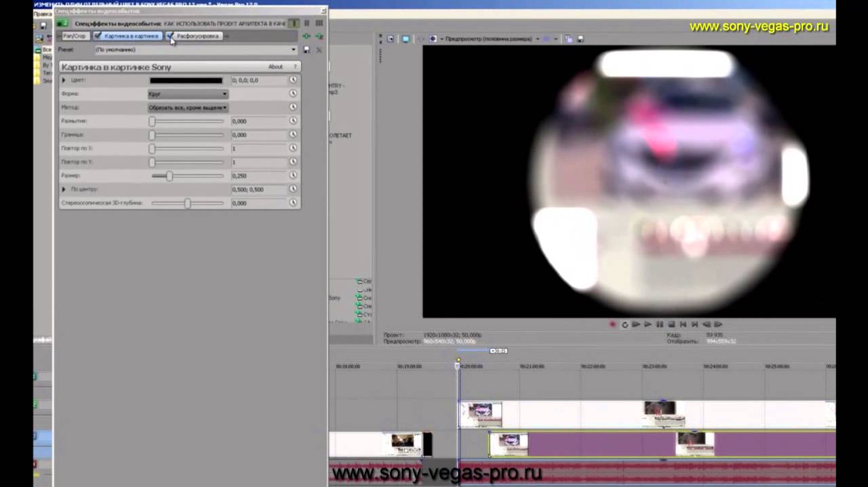Toggle the animate clock on the Размытие row
The height and width of the screenshot is (487, 868).
(293, 121)
